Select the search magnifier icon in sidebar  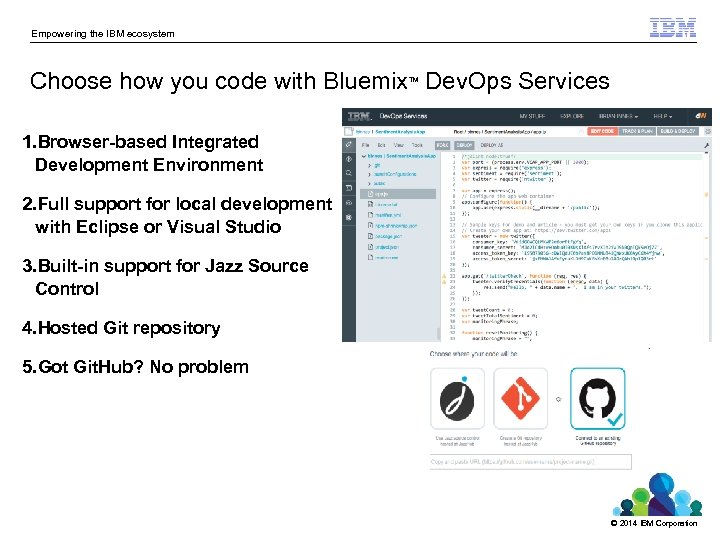349,173
